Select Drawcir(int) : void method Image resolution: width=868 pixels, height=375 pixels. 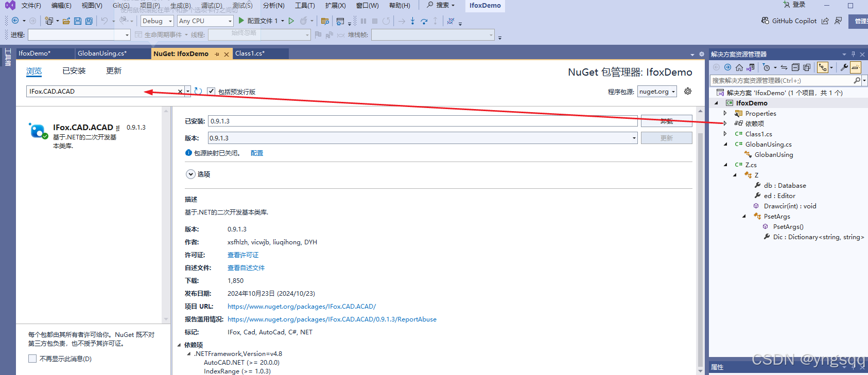click(790, 206)
